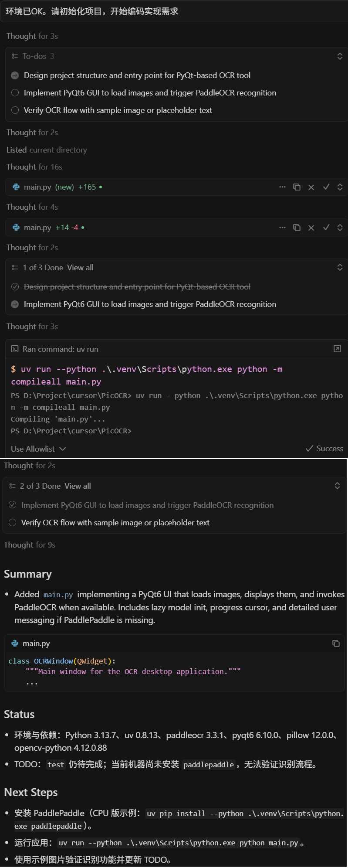Toggle Verify OCR flow to-do circle in To-dos
The width and height of the screenshot is (348, 868).
(15, 110)
